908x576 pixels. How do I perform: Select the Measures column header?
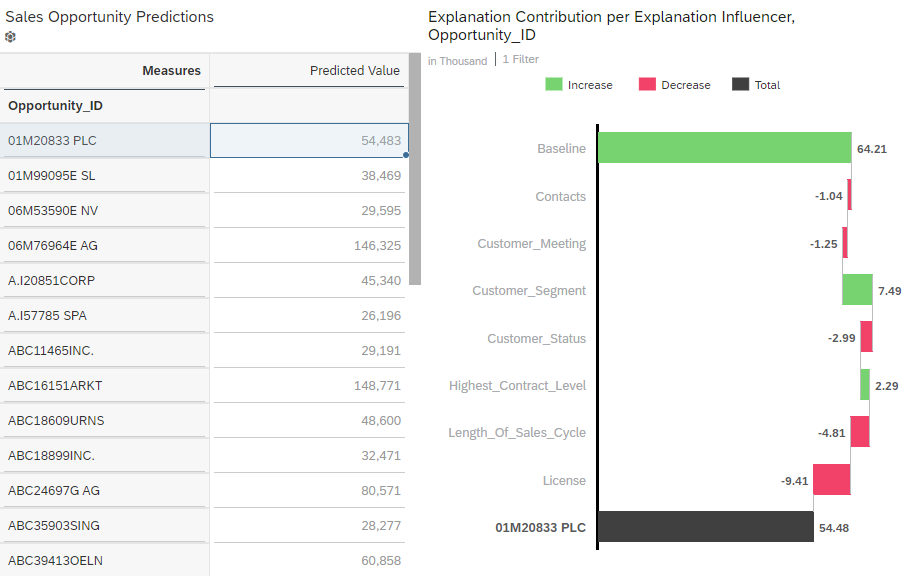coord(171,71)
